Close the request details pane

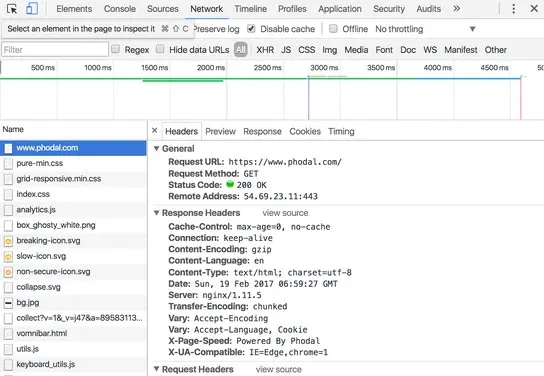(155, 130)
